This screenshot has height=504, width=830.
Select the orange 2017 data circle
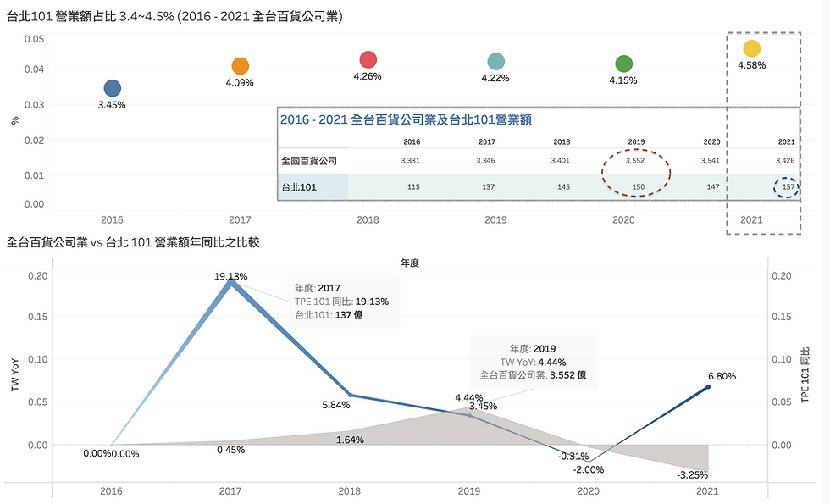coord(241,66)
